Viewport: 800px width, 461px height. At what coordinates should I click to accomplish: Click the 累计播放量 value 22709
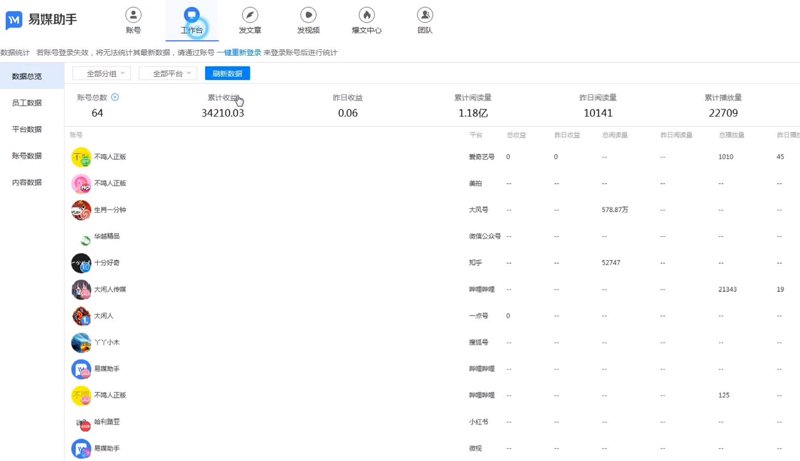pyautogui.click(x=723, y=113)
